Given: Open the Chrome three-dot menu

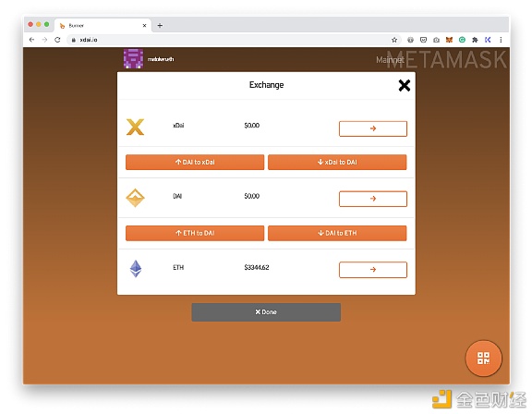Looking at the screenshot, I should (x=501, y=40).
